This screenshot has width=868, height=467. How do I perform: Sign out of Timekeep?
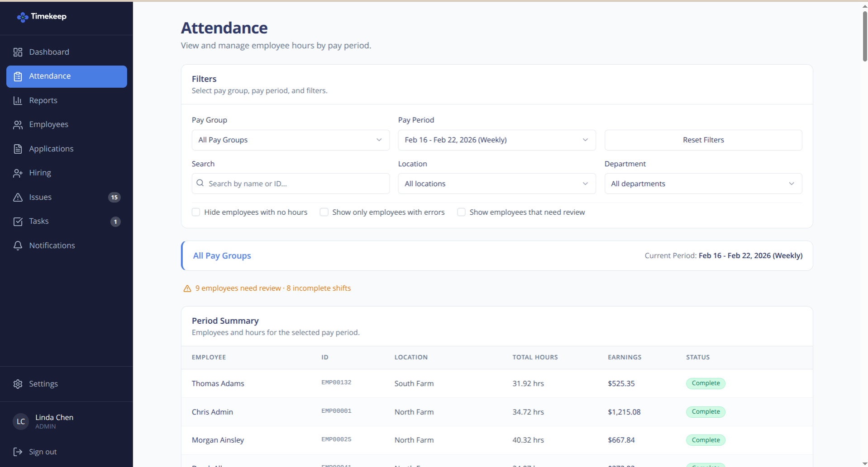click(43, 451)
